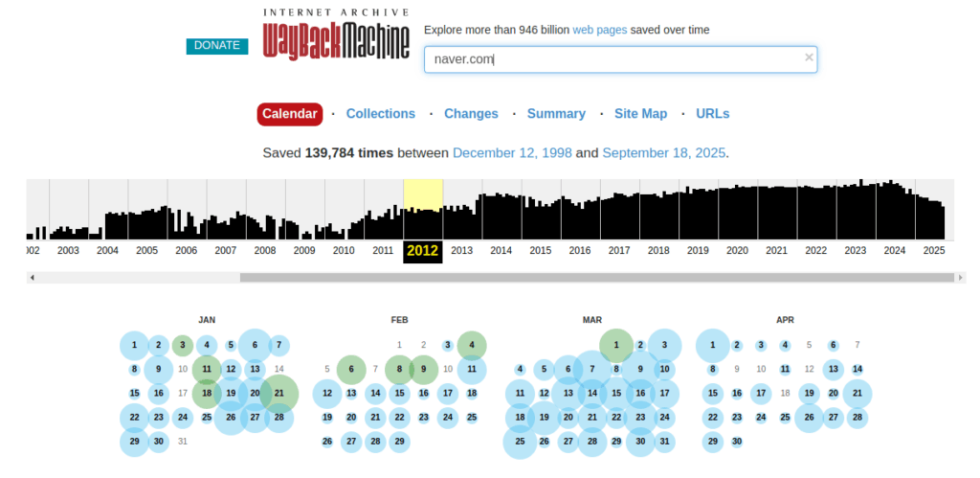Select year 2018 on the timeline
This screenshot has width=980, height=478.
pyautogui.click(x=658, y=250)
